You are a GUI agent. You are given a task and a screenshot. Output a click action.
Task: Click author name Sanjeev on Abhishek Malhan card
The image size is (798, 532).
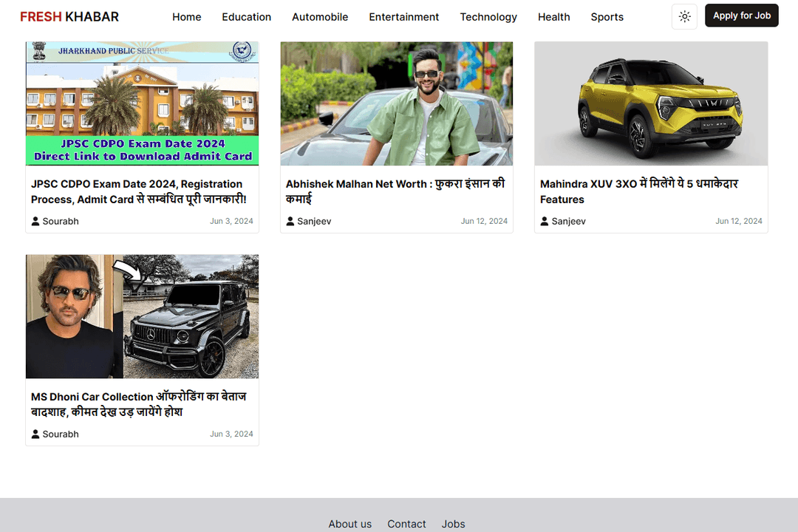314,222
